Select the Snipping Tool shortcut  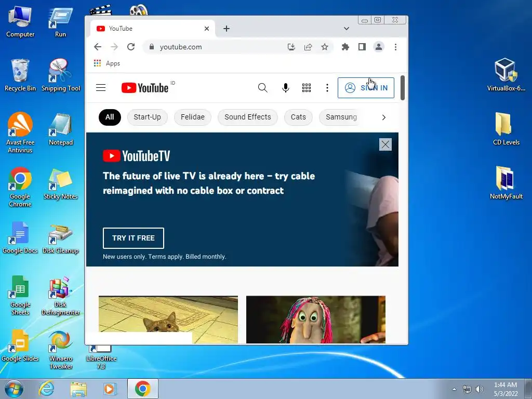pyautogui.click(x=61, y=75)
